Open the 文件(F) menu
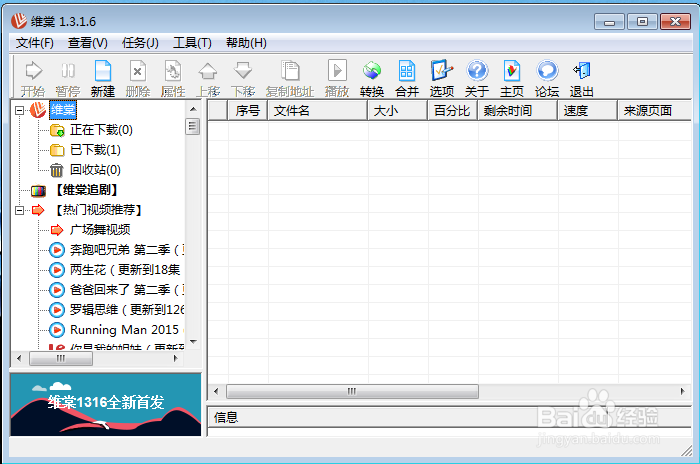 pos(35,43)
